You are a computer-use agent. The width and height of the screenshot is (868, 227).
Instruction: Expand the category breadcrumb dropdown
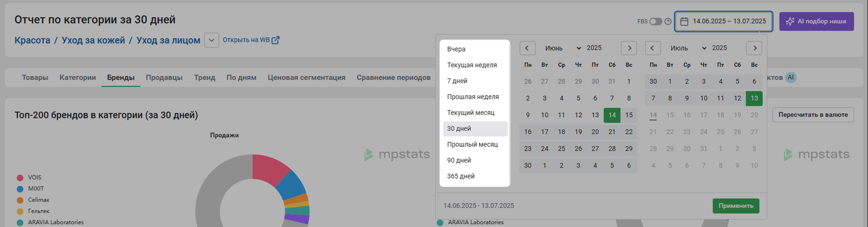[211, 40]
